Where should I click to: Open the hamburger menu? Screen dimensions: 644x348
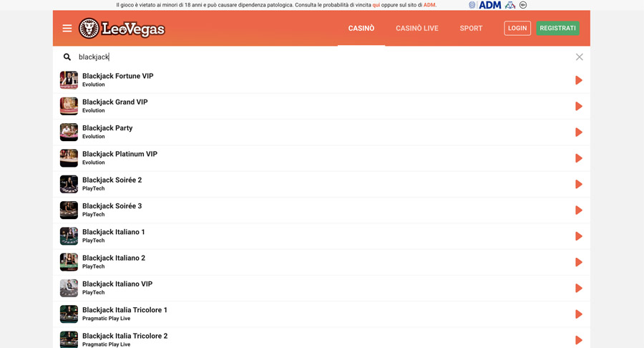(67, 29)
